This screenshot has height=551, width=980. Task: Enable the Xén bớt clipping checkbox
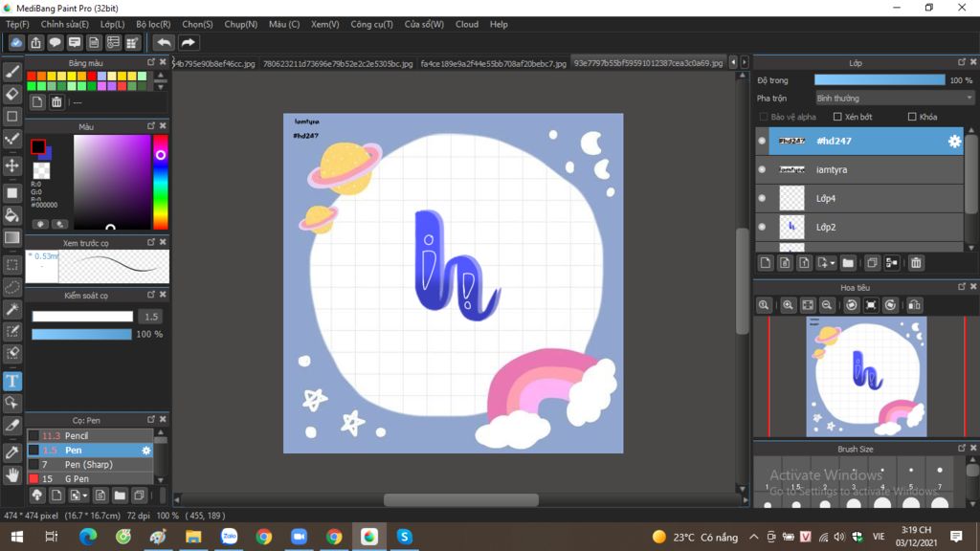[837, 117]
